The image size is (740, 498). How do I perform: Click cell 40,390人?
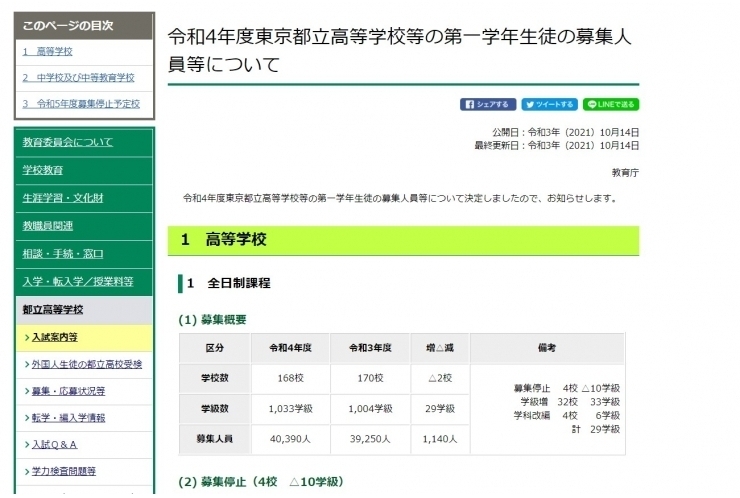click(290, 439)
